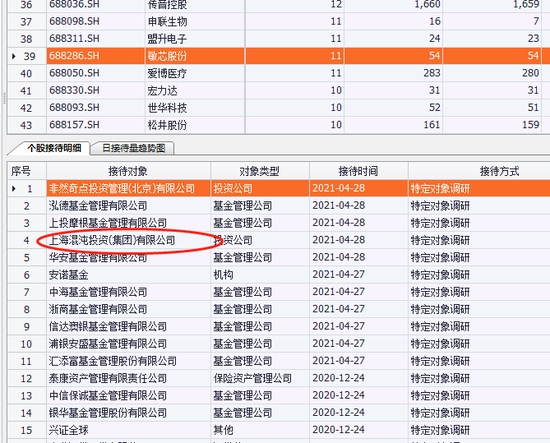Select stock code 688330.SH

[74, 90]
